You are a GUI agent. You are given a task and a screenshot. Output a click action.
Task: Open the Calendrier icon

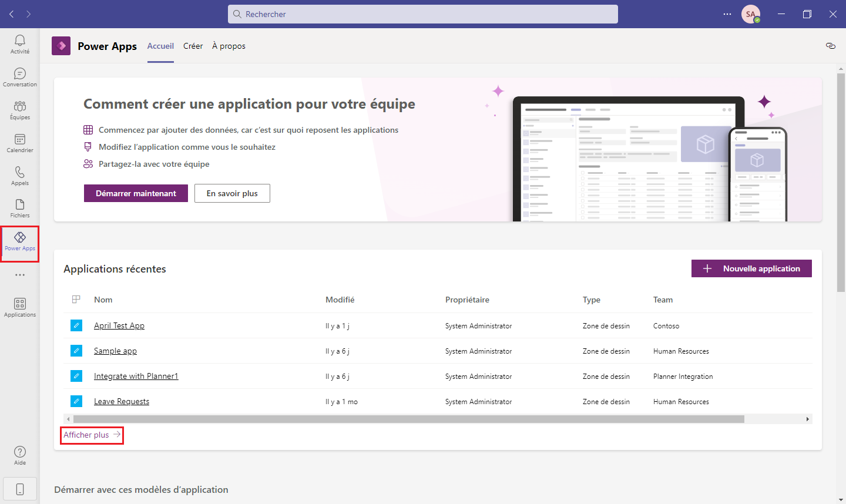(20, 143)
